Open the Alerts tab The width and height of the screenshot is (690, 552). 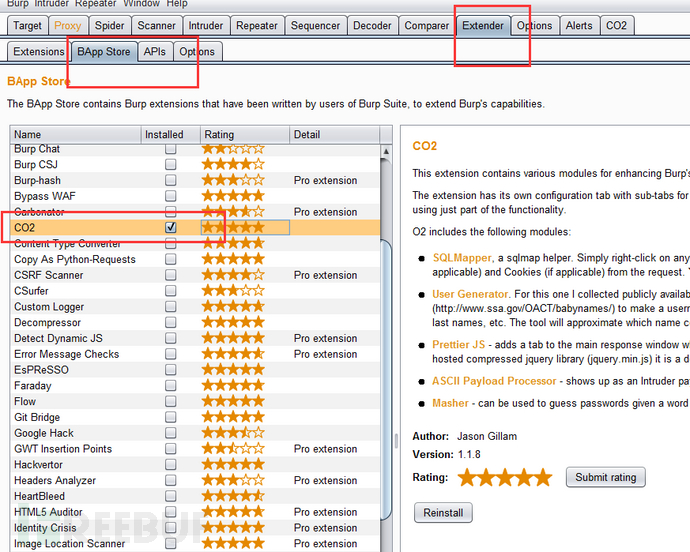tap(579, 26)
